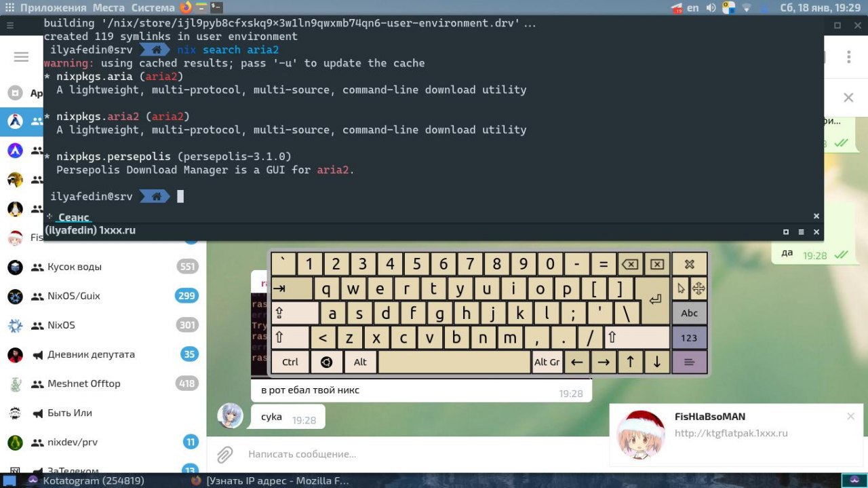Click the ktgflatpak.1xxx.ru link in notification

[x=731, y=433]
